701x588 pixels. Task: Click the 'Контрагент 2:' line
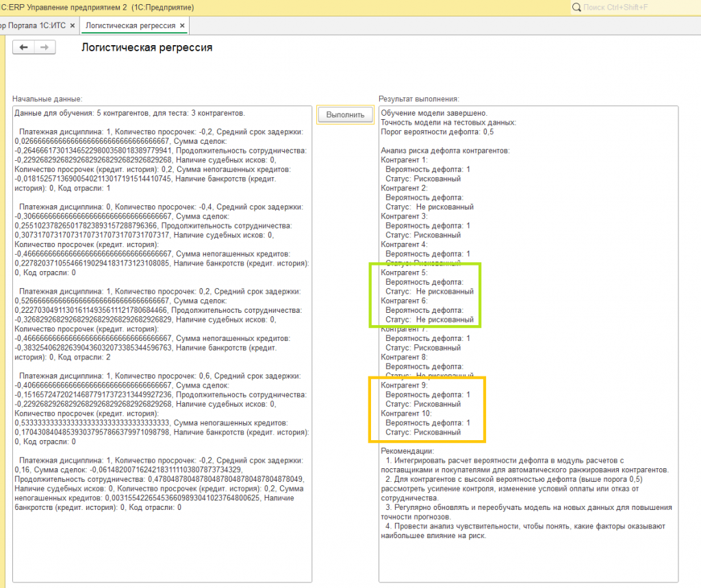pos(404,188)
